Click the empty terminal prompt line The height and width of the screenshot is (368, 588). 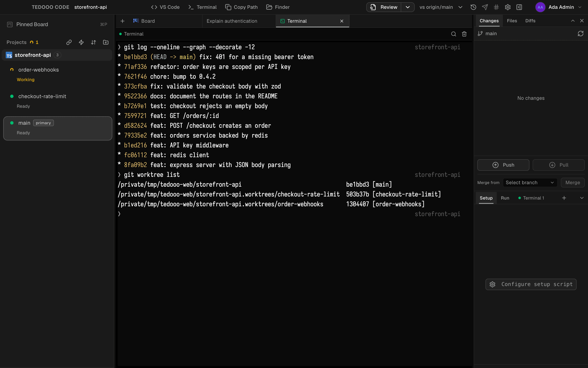(x=289, y=214)
